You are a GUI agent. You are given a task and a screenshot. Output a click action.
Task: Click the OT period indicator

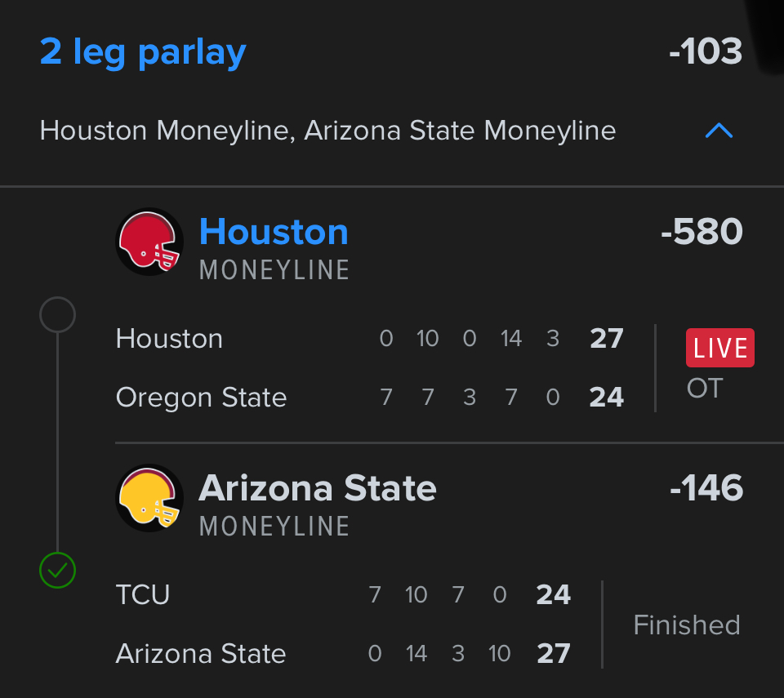point(705,389)
